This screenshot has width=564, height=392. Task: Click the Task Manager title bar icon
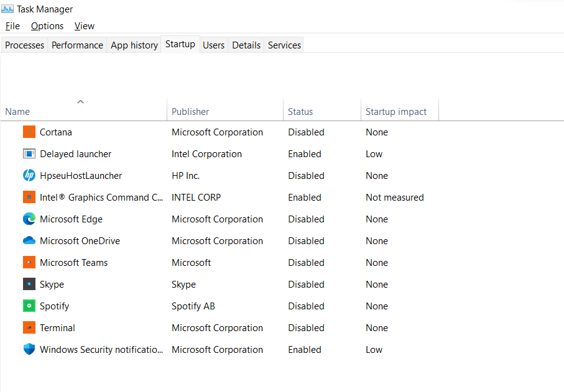7,9
